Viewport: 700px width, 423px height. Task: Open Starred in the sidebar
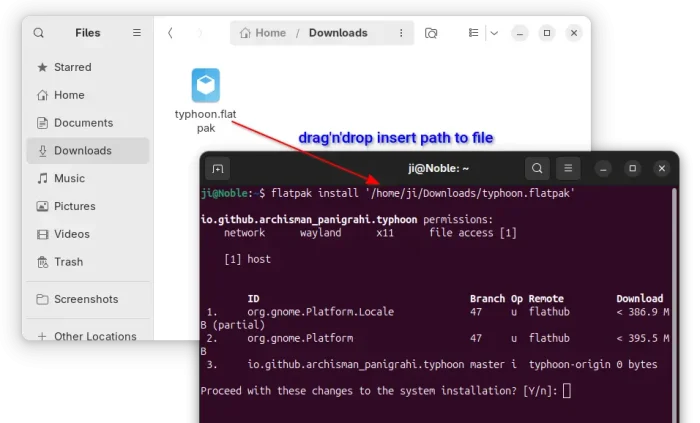point(88,67)
